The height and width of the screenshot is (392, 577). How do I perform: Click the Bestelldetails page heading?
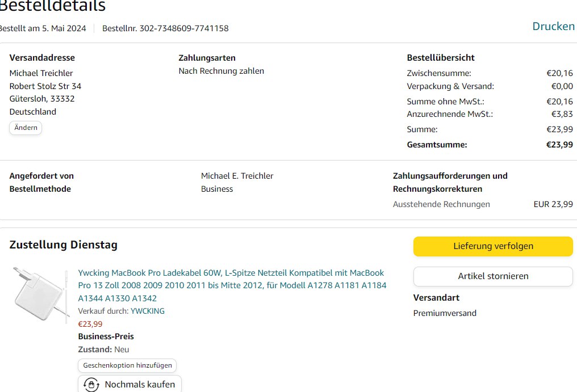[x=51, y=6]
